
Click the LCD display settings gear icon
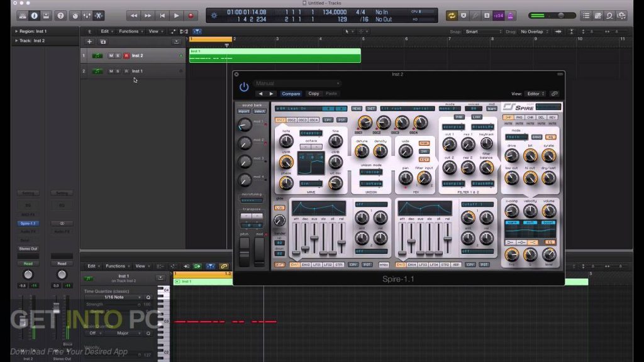pos(214,16)
